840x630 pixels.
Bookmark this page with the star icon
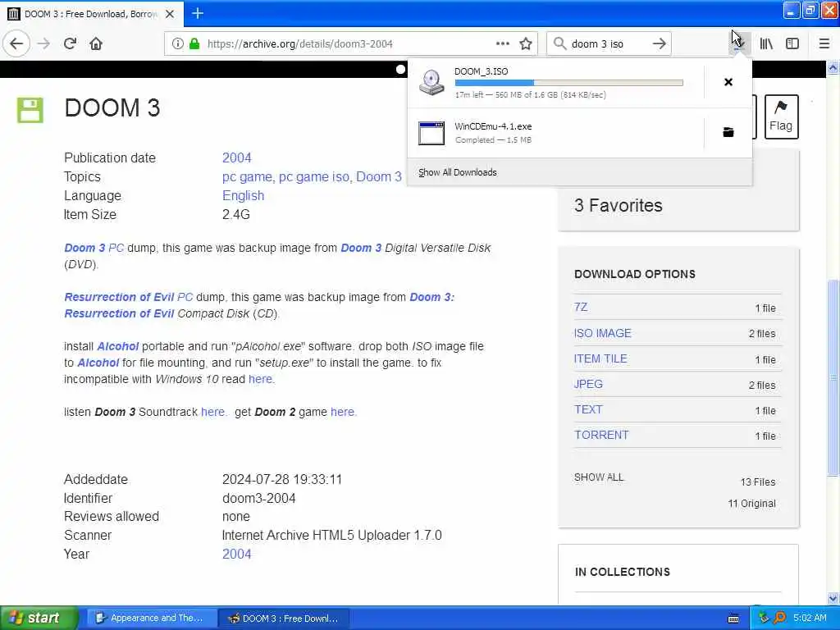click(526, 43)
